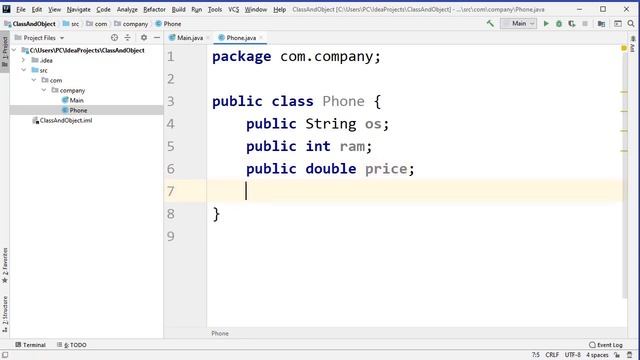
Task: Click the Build project hammer icon
Action: (490, 24)
